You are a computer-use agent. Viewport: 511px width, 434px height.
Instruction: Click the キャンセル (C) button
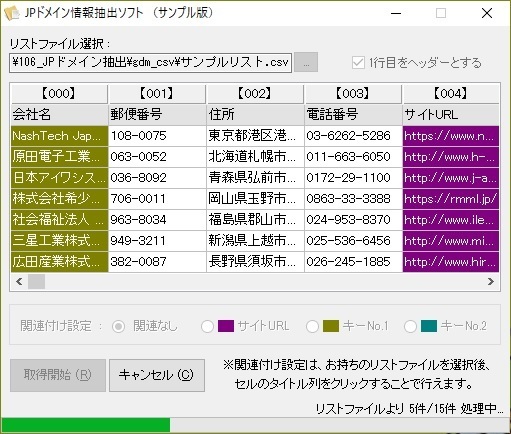coord(157,375)
